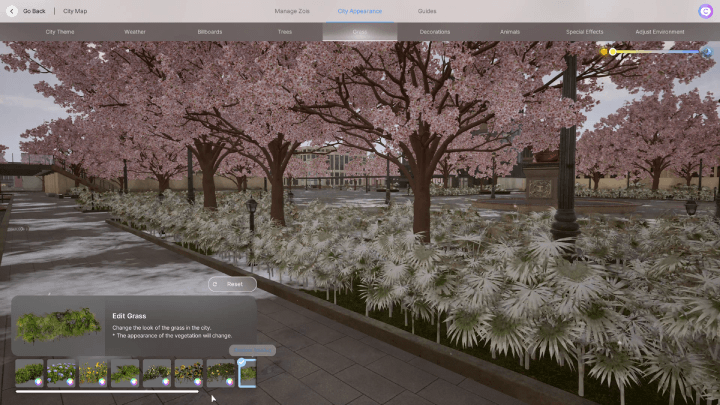Screen dimensions: 720x405
Task: Open the profile icon in top-right corner
Action: pos(706,11)
